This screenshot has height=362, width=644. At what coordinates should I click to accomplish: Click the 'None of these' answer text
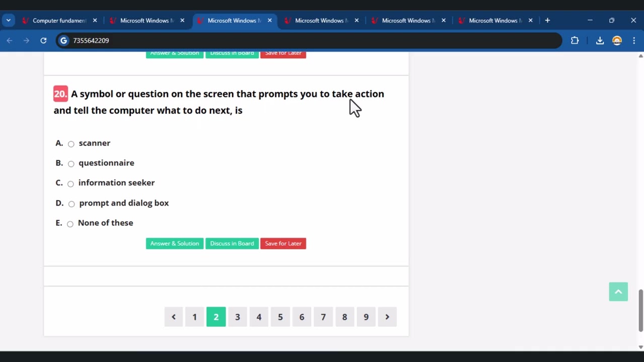[106, 223]
